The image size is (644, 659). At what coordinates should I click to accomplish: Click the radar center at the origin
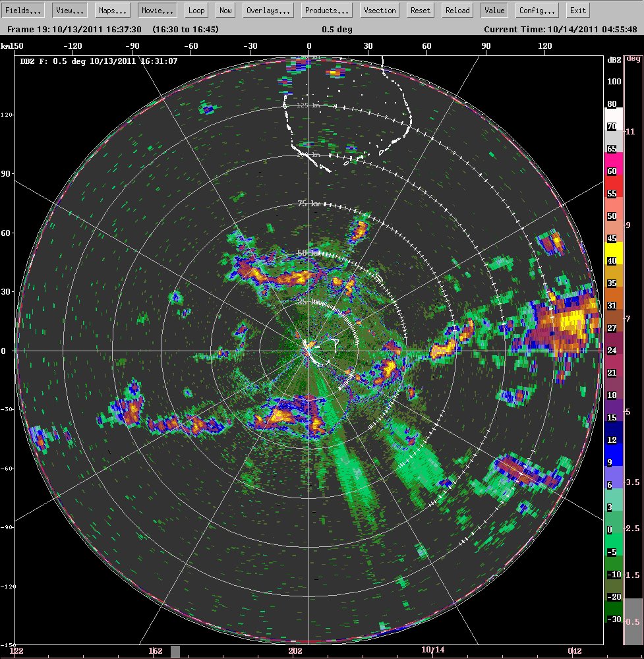point(309,350)
